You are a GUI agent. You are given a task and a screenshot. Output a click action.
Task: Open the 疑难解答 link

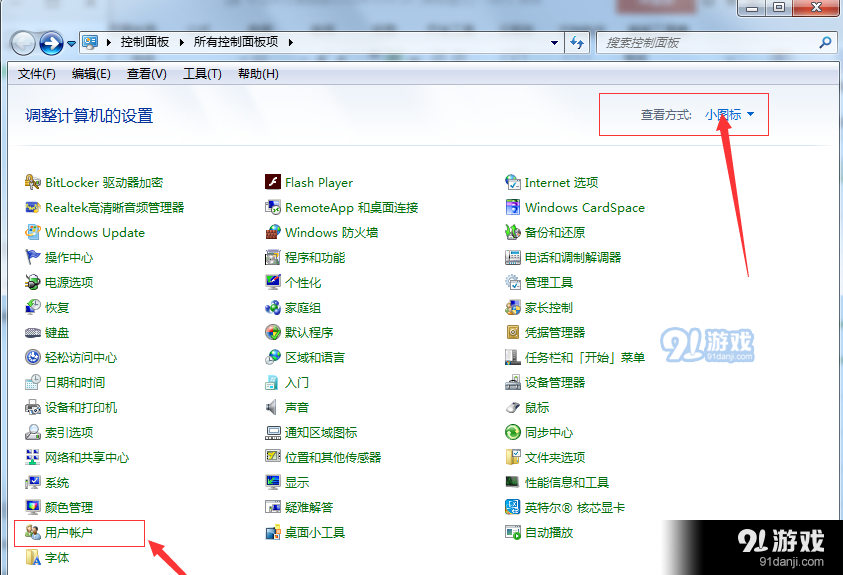[x=309, y=507]
